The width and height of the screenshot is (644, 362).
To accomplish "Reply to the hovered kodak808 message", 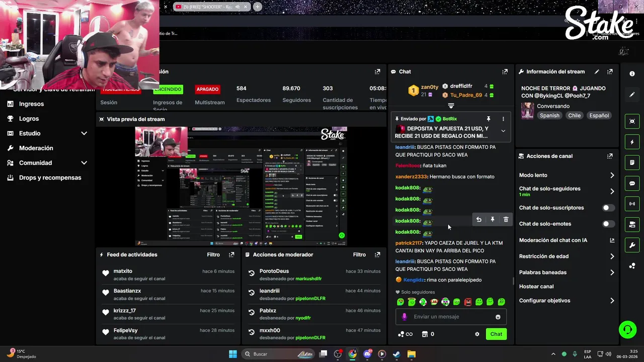I will (x=479, y=220).
